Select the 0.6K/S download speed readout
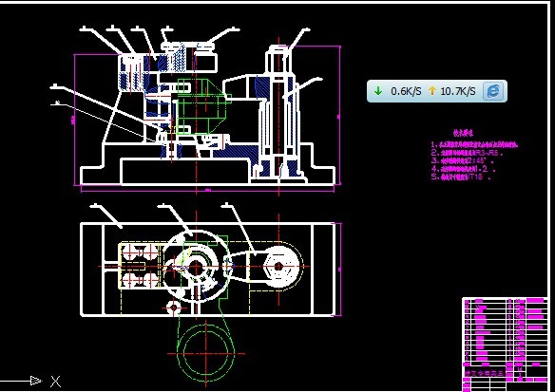This screenshot has width=555, height=392. click(406, 91)
